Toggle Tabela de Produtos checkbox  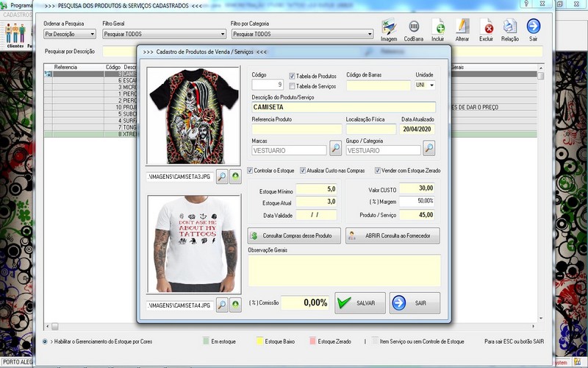(x=292, y=76)
